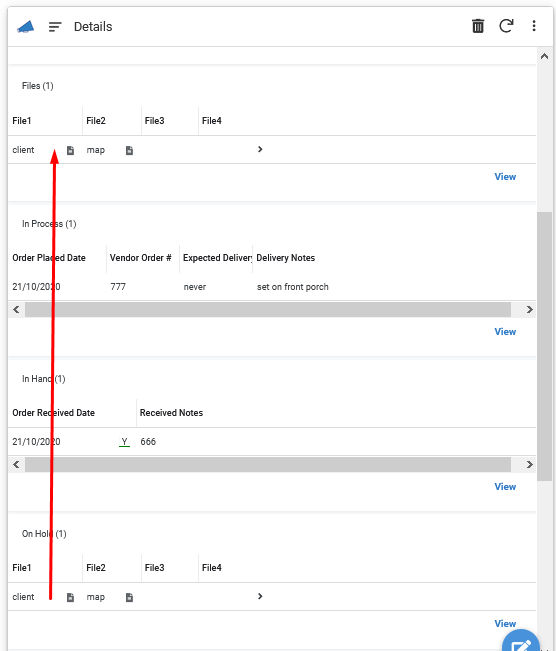556x651 pixels.
Task: Click the scroll-up arrow on vertical scrollbar
Action: [x=544, y=56]
